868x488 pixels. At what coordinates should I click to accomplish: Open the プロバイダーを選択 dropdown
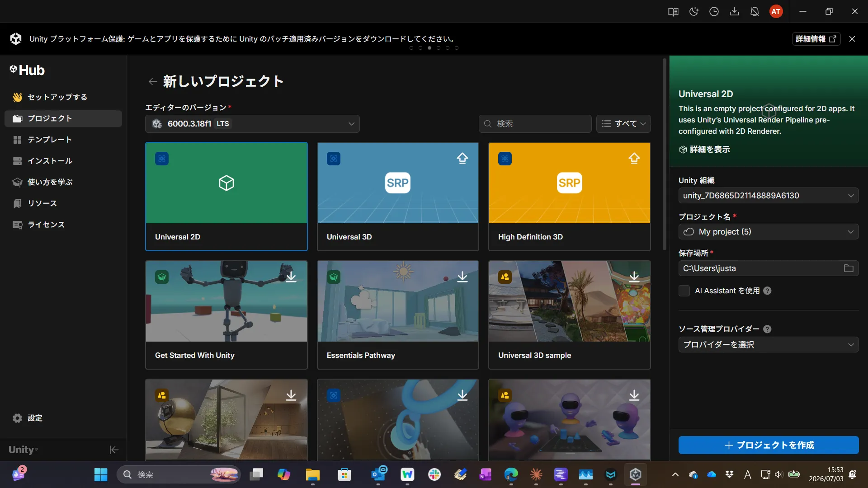(x=769, y=345)
